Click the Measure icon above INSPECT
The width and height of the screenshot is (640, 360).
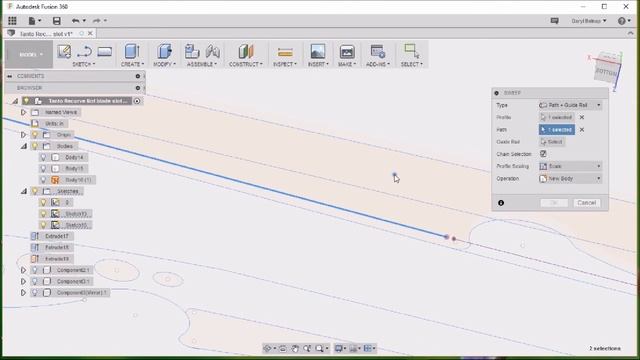click(x=285, y=52)
